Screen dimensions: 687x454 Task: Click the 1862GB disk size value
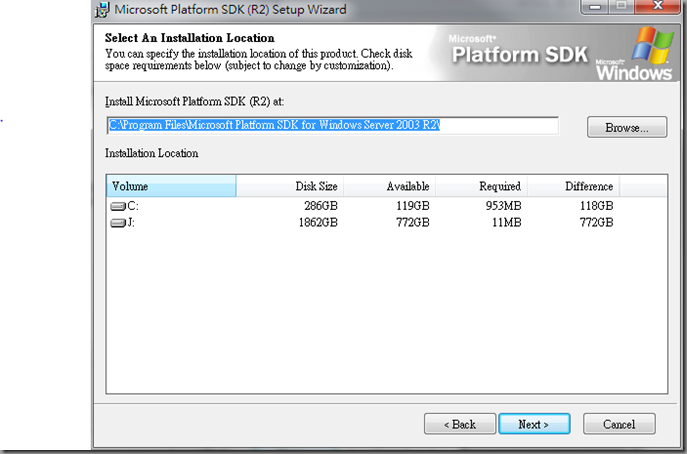[x=318, y=223]
